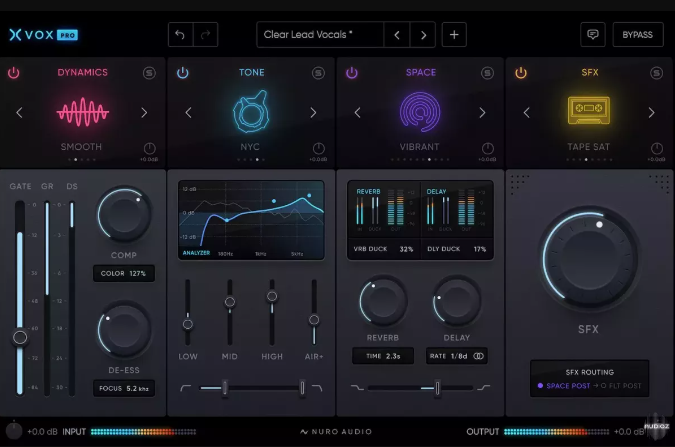Image resolution: width=675 pixels, height=447 pixels.
Task: Open the Clear Lead Vocals preset menu
Action: [317, 35]
